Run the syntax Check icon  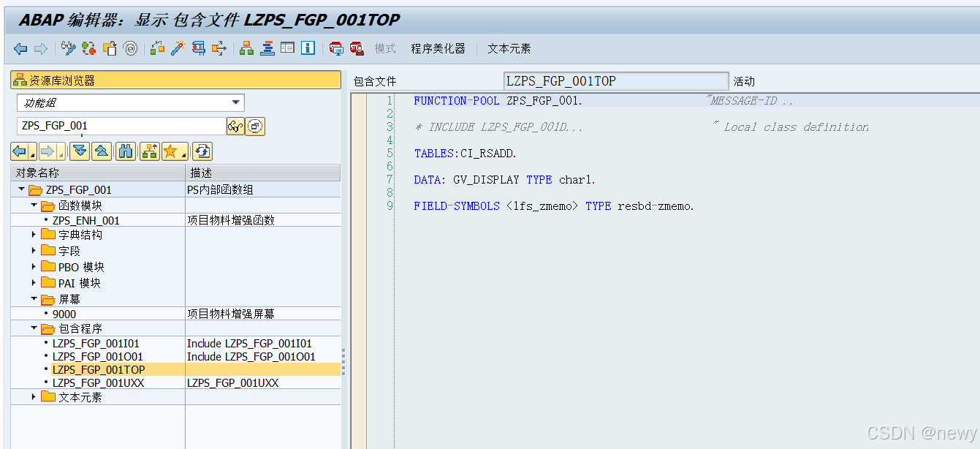coord(157,48)
